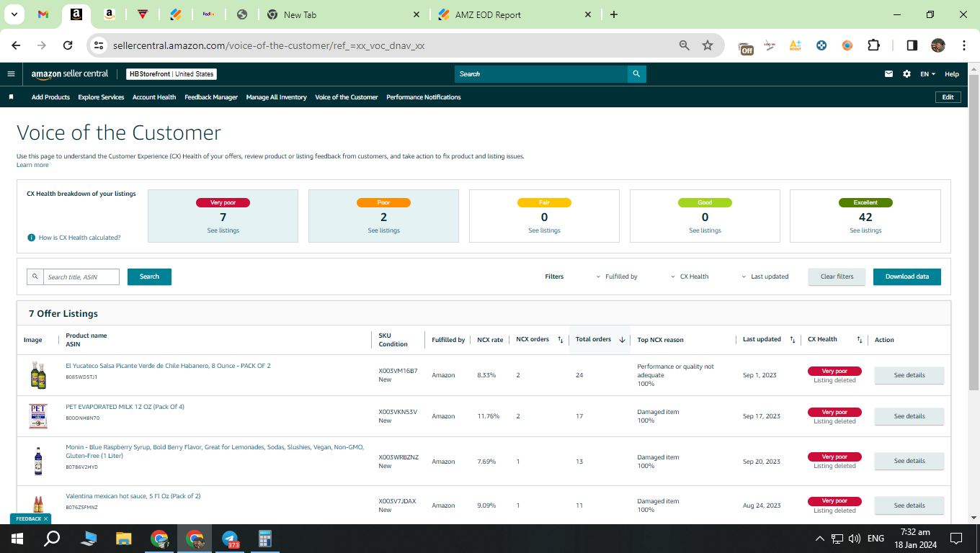980x553 pixels.
Task: Open File Explorer from the taskbar
Action: (124, 539)
